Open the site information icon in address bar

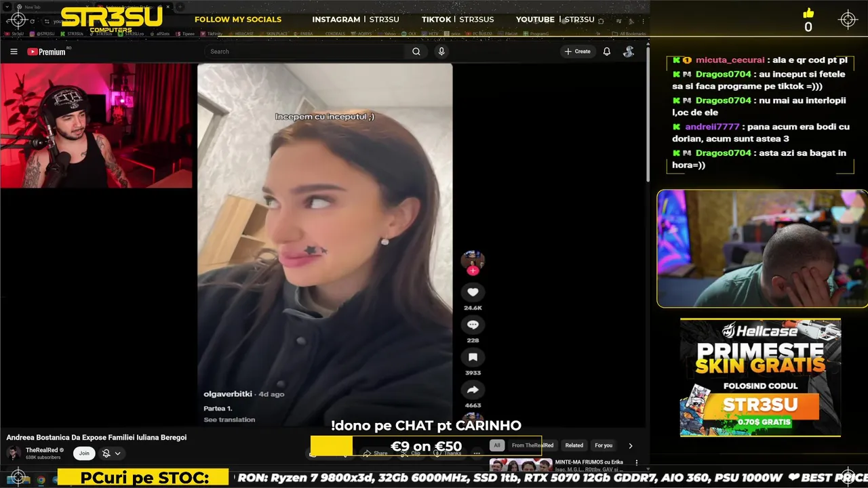(47, 21)
